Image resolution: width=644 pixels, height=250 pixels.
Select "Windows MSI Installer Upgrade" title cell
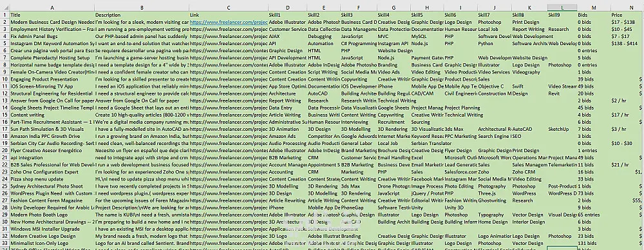pos(52,229)
